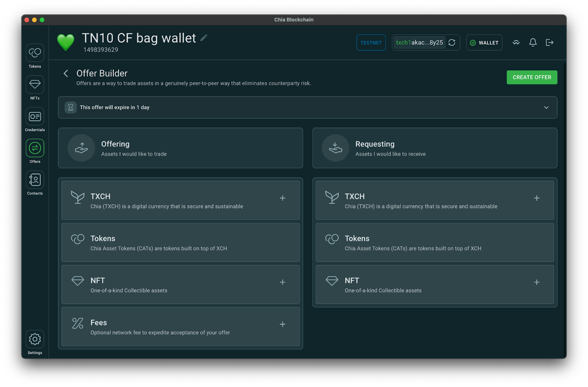Open the Contacts sidebar section

35,180
